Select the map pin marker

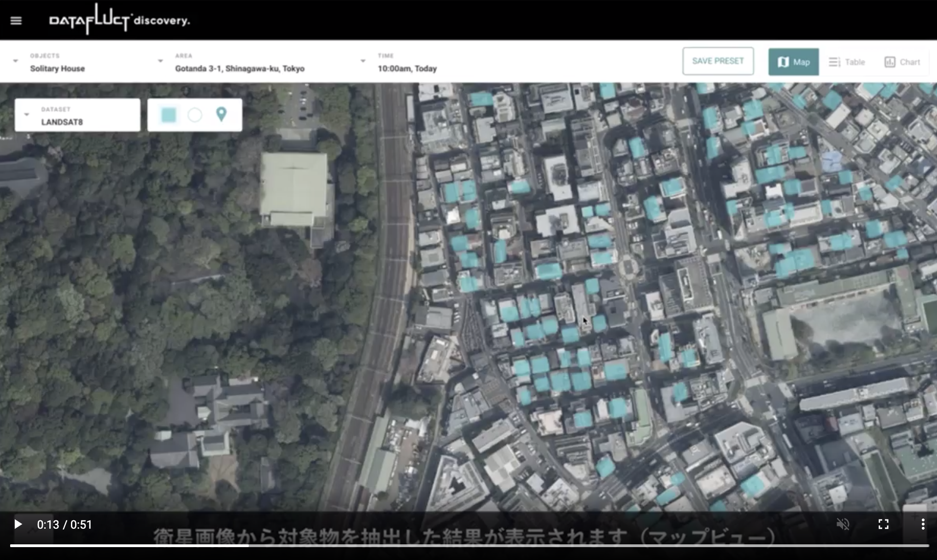pyautogui.click(x=221, y=114)
